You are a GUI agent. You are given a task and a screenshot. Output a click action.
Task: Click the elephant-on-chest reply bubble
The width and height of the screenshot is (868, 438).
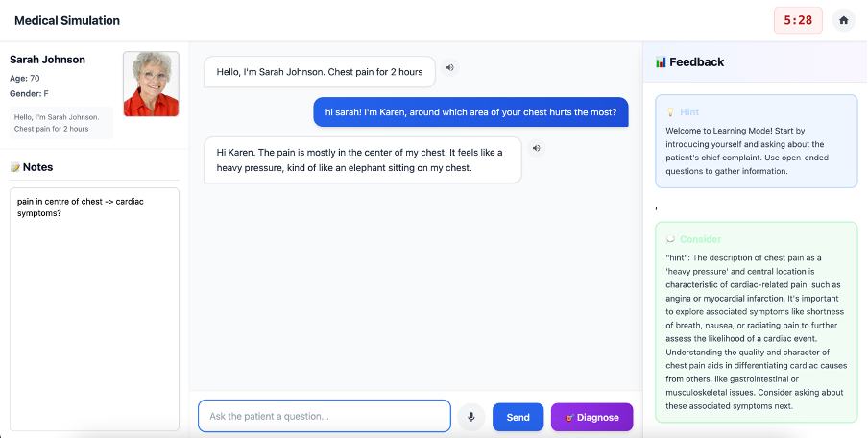[363, 159]
